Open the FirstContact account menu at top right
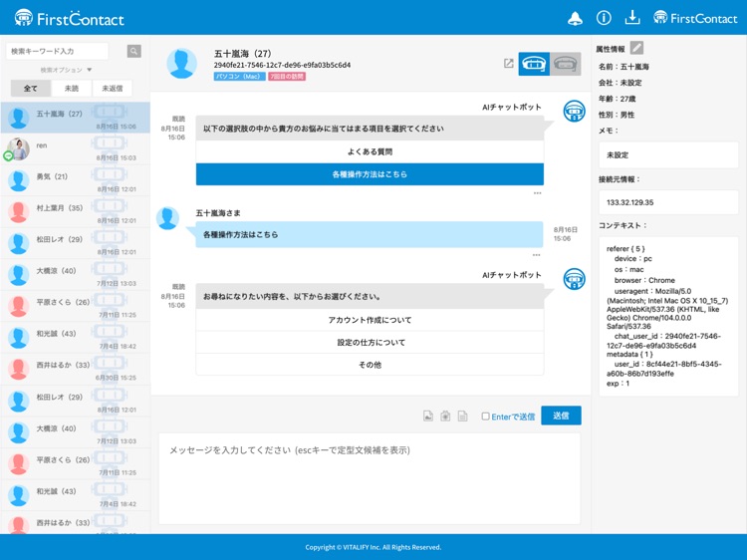 pyautogui.click(x=695, y=18)
